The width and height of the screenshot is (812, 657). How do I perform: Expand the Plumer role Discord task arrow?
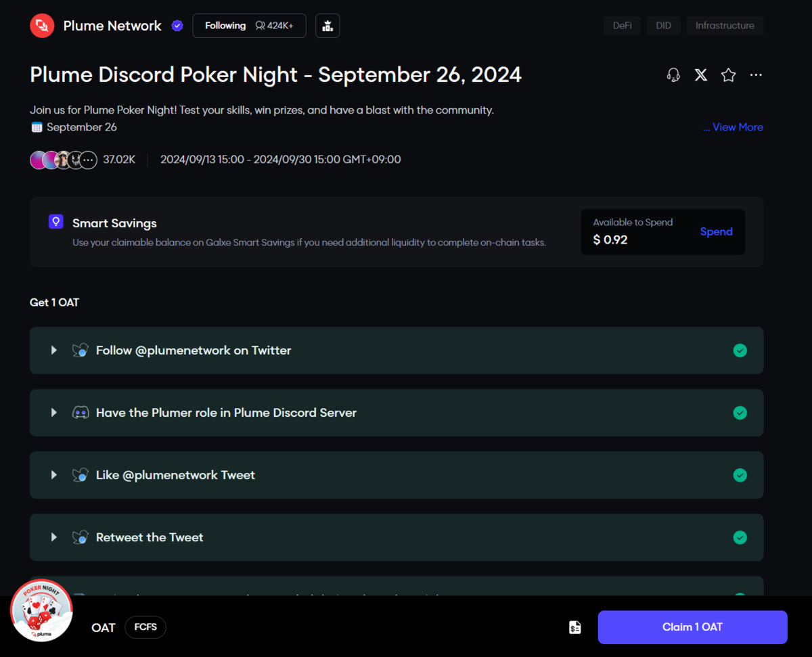[x=54, y=413]
